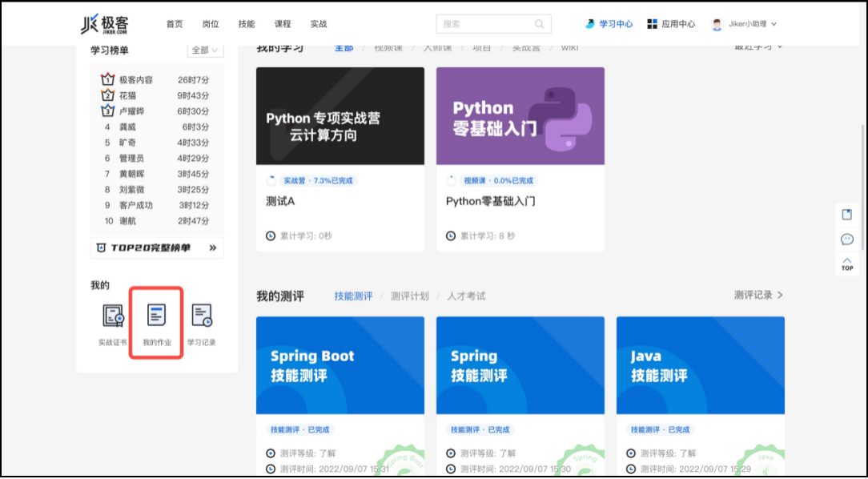Open the floating chat bubble icon
The image size is (868, 479).
tap(847, 239)
